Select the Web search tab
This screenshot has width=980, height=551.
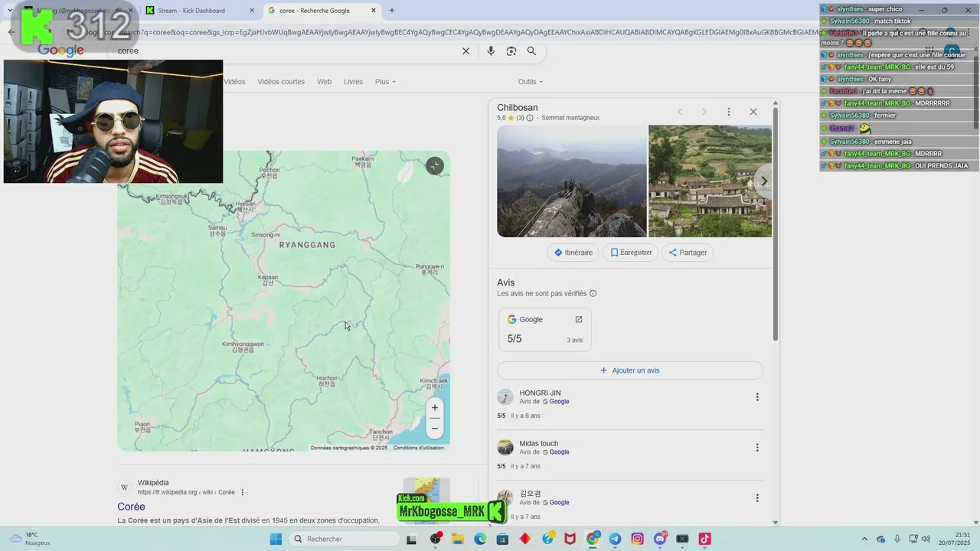(x=325, y=82)
